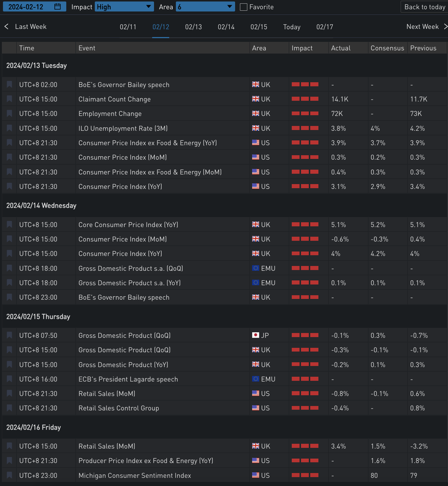The image size is (448, 486).
Task: Bookmark Japan Gross Domestic Product (QoQ)
Action: (9, 335)
